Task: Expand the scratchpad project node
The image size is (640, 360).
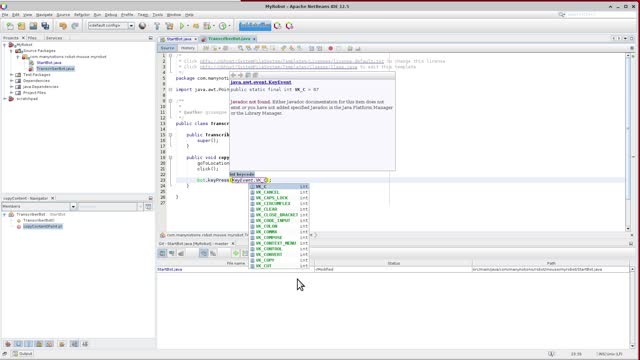Action: tap(5, 99)
